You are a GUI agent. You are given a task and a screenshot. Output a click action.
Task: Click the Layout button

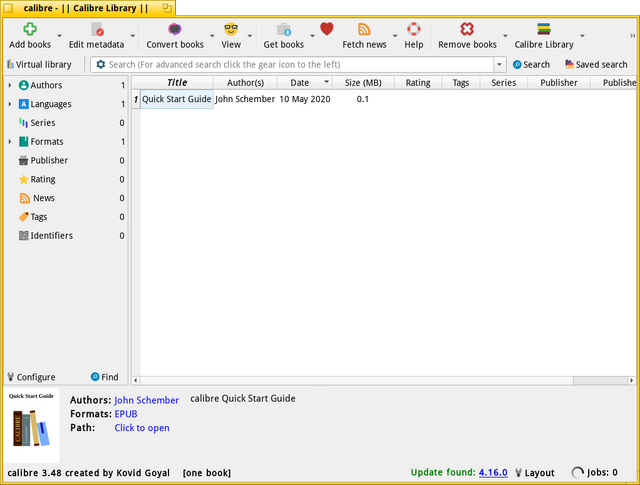tap(535, 473)
